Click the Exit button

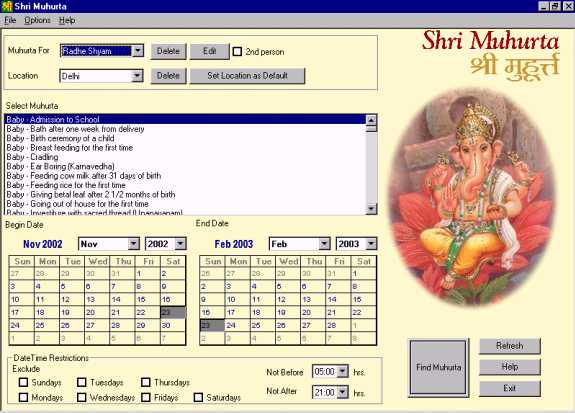click(509, 388)
